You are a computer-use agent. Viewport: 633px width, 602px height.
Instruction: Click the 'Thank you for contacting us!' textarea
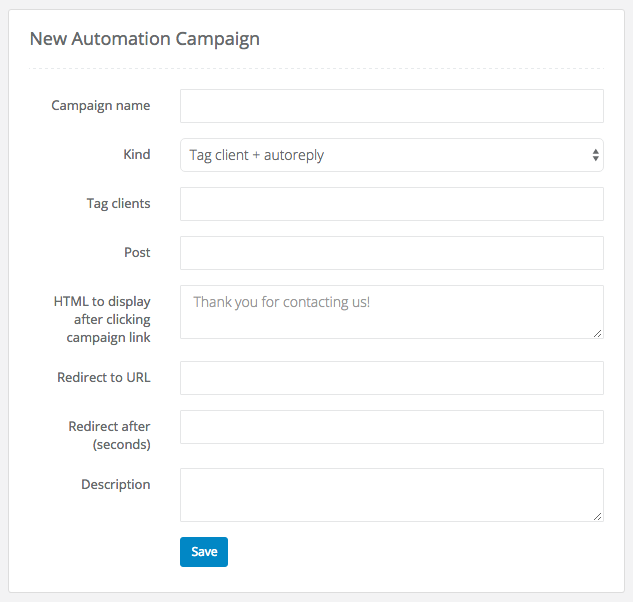coord(391,311)
